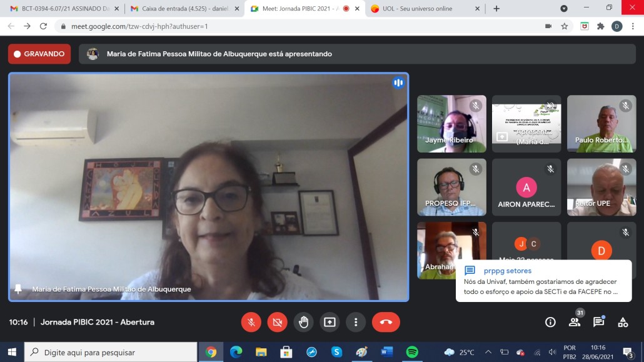644x362 pixels.
Task: Switch to the UOL Seu universo online tab
Action: coord(425,9)
